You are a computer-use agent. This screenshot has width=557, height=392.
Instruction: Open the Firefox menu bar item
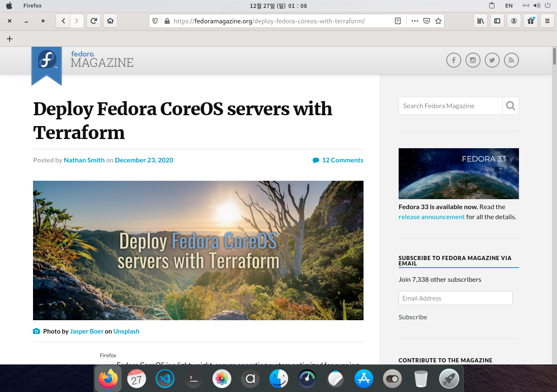33,6
